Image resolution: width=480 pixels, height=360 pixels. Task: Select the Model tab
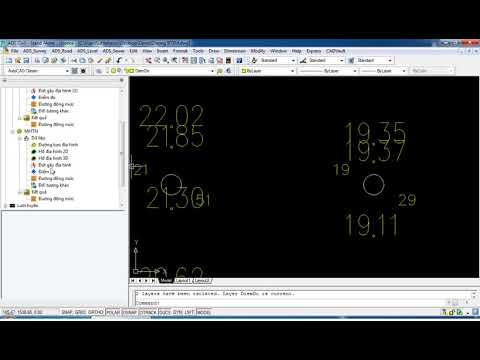click(166, 281)
